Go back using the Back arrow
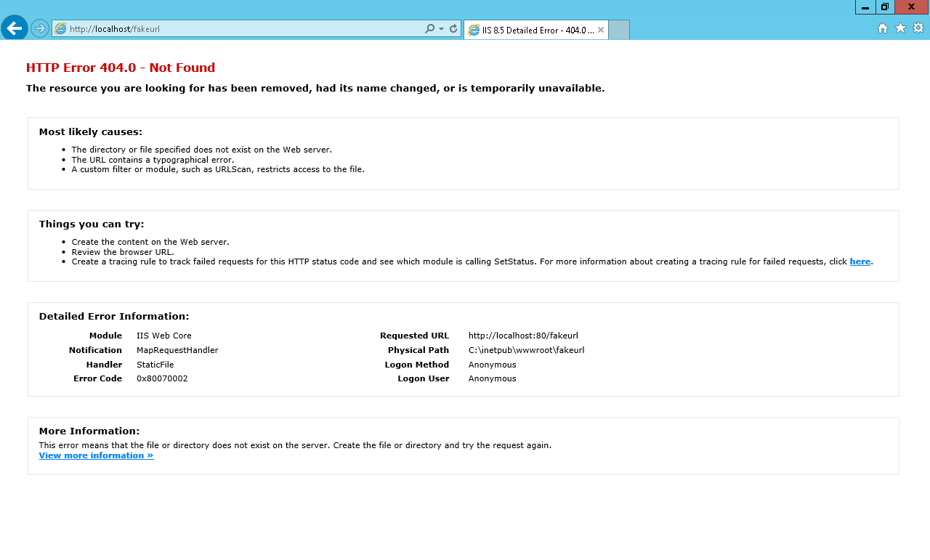 click(x=15, y=28)
